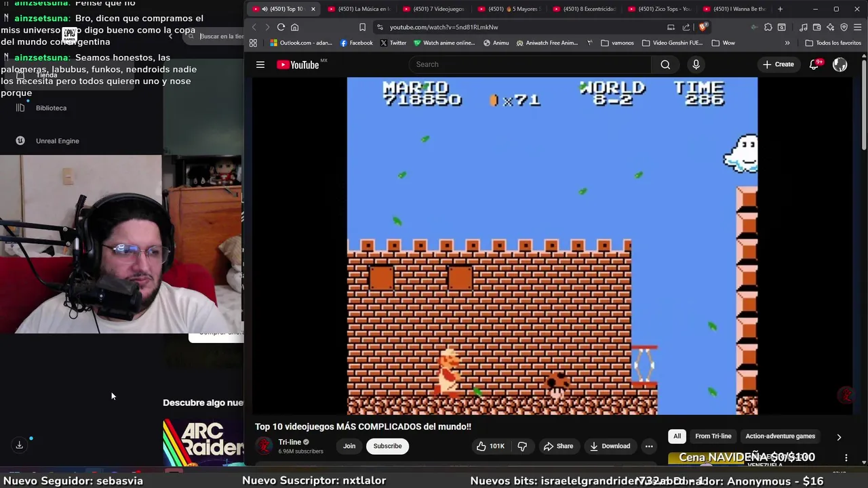Click the share icon in the address bar
Viewport: 868px width, 488px height.
[686, 27]
